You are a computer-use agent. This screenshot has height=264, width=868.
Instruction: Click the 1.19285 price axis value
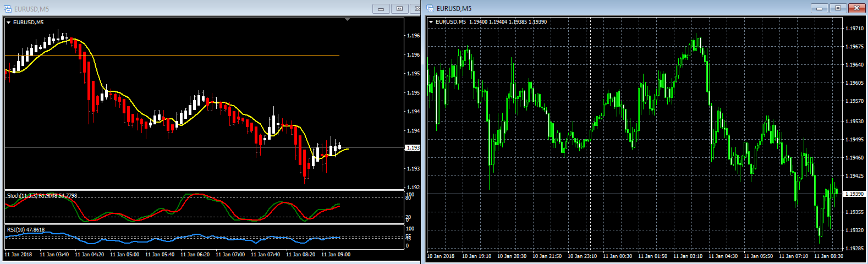[x=855, y=249]
